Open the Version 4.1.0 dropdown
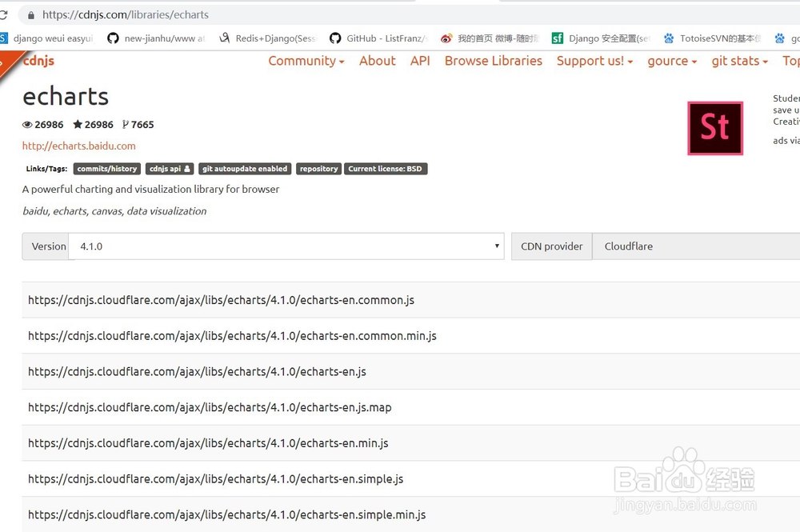 click(286, 246)
